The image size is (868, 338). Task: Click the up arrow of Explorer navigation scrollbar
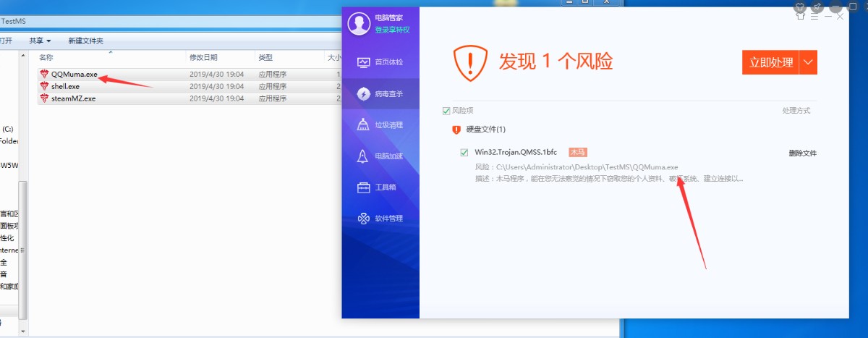tap(23, 55)
